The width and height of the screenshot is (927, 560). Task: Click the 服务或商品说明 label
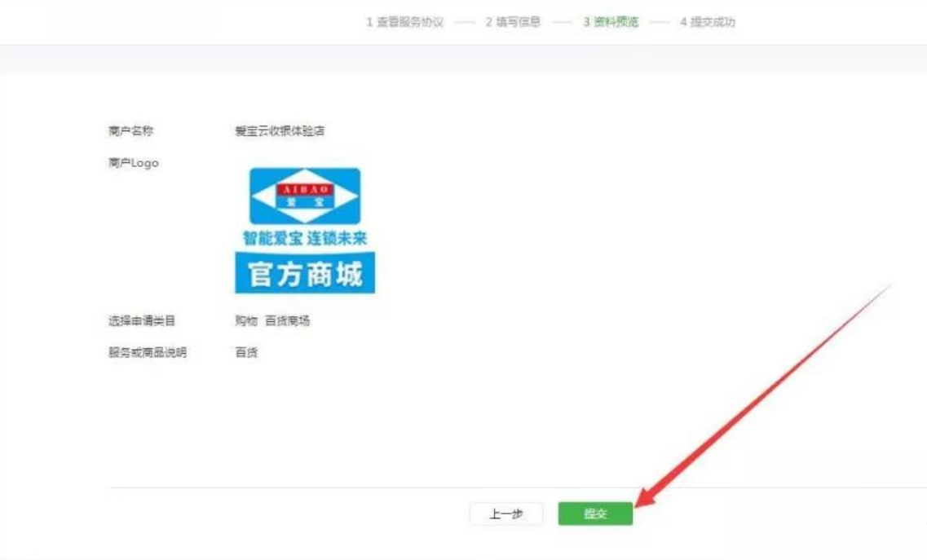pos(148,352)
